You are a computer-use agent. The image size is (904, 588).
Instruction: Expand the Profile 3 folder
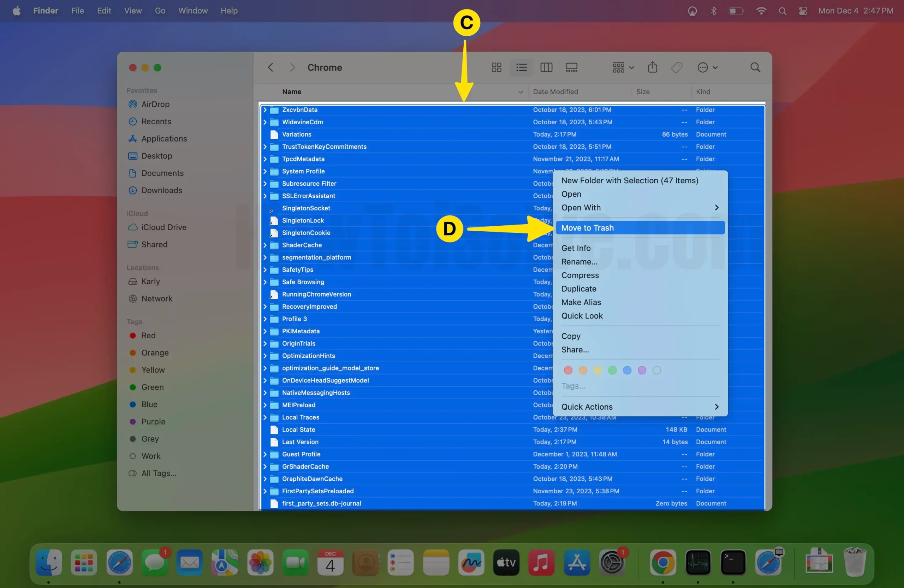pos(265,319)
